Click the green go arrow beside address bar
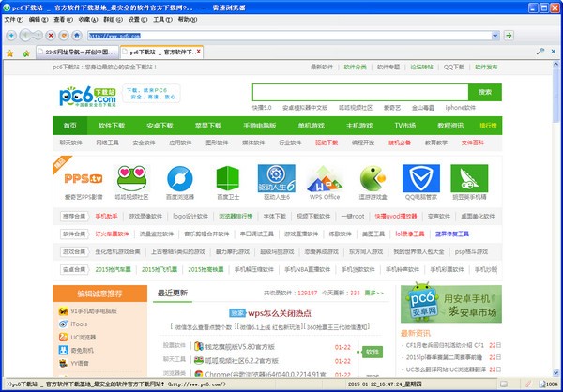The image size is (563, 392). click(x=509, y=36)
